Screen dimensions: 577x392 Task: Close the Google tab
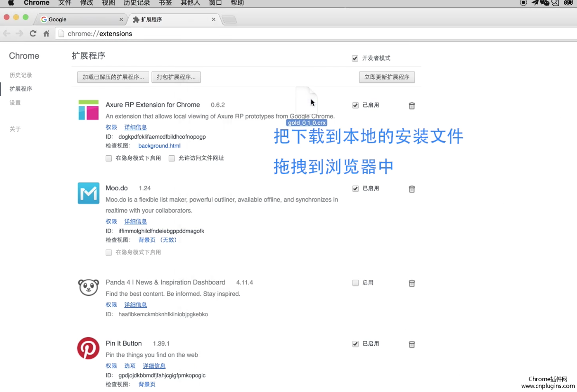(121, 19)
